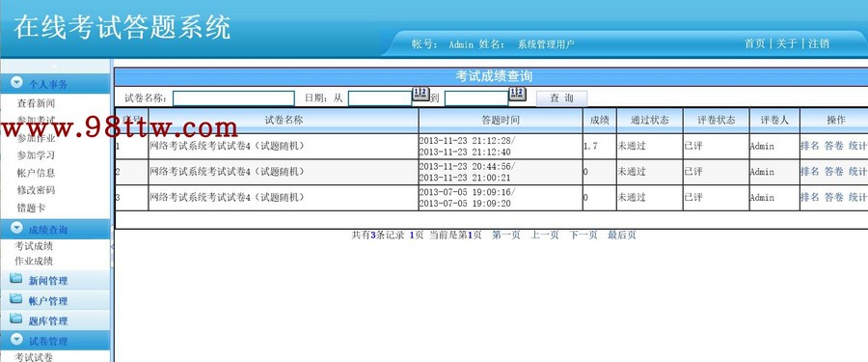Click the 考试成绩查询 title bar

pos(492,76)
